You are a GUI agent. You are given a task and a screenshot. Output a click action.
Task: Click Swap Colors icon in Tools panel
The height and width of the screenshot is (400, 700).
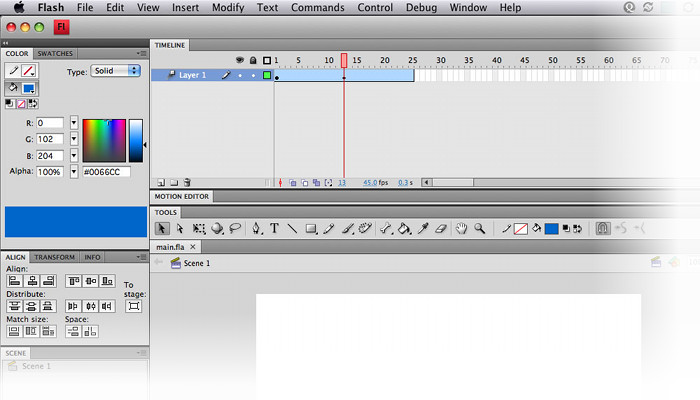(577, 229)
